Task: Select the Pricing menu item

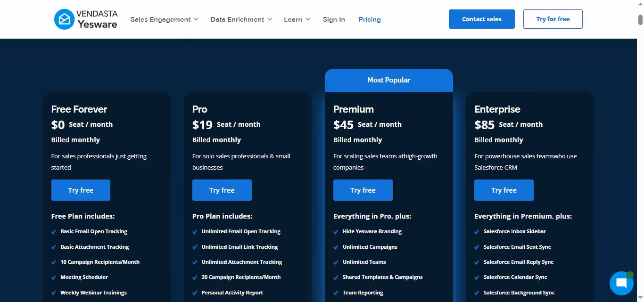Action: click(369, 19)
